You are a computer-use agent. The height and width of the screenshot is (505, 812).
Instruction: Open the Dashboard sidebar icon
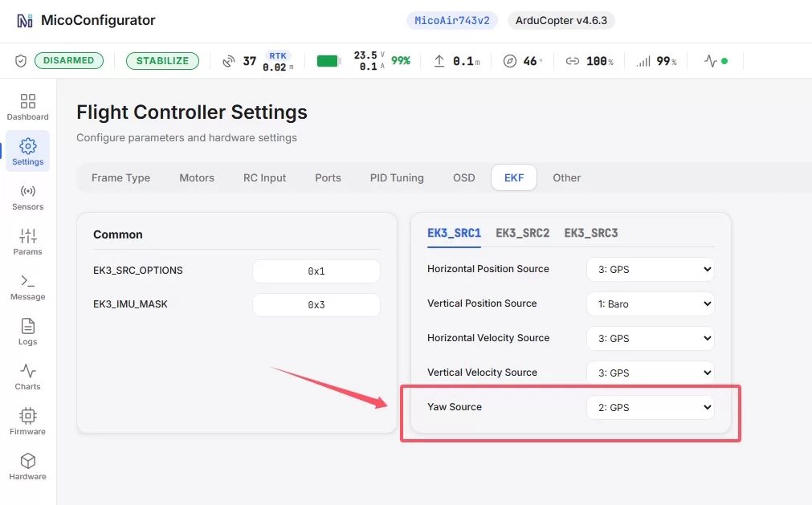click(x=27, y=100)
